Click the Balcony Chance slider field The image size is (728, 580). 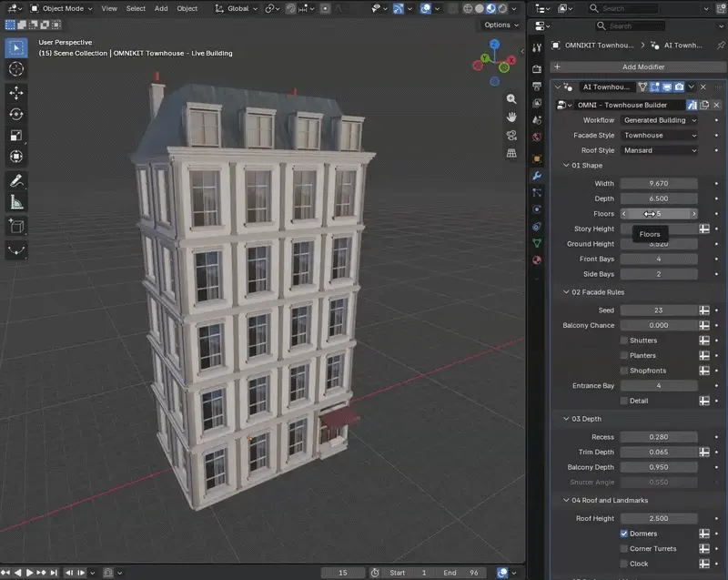(x=659, y=326)
